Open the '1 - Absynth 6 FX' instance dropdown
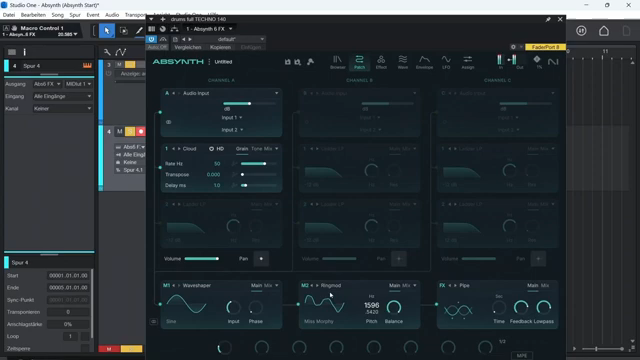 (x=209, y=29)
